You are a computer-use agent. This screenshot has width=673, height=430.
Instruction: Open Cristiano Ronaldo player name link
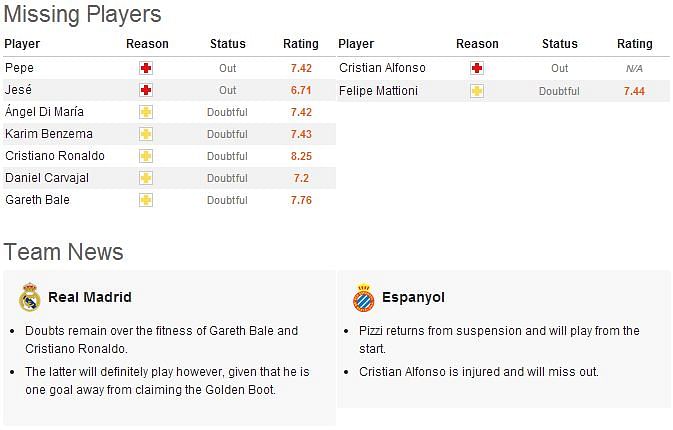click(55, 156)
